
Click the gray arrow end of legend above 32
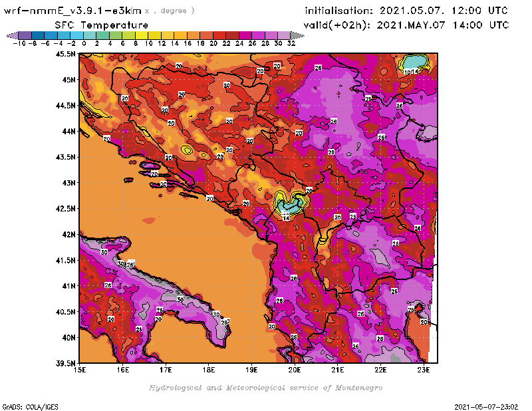pyautogui.click(x=297, y=35)
